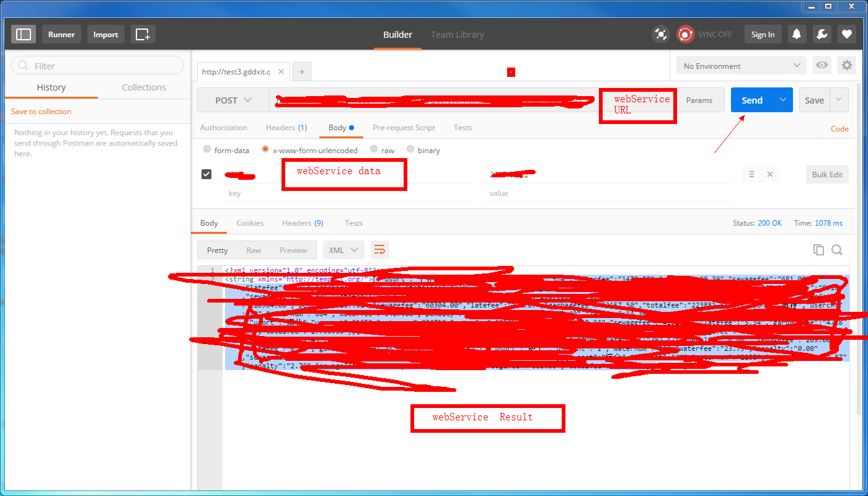Open the response Body tab
This screenshot has width=868, height=496.
pyautogui.click(x=209, y=223)
